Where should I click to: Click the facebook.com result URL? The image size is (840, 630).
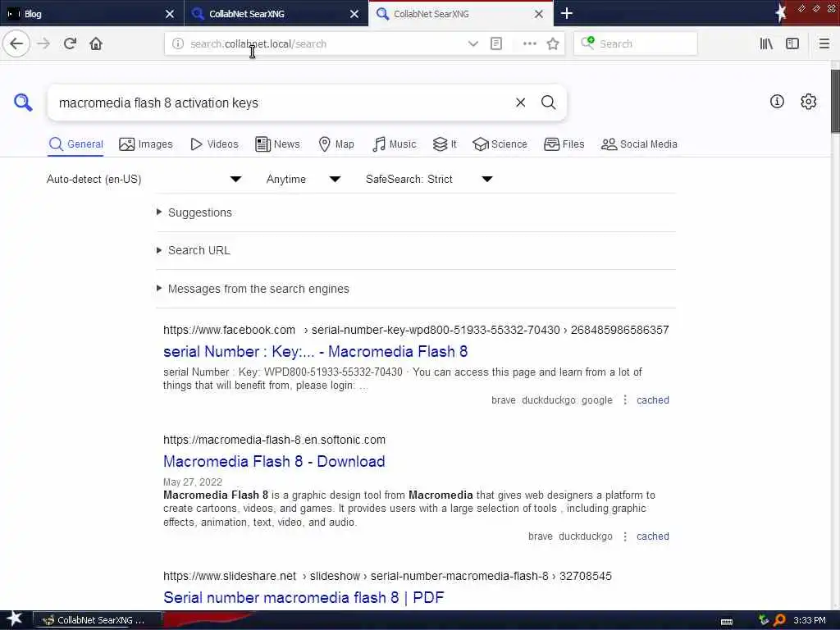pos(416,330)
